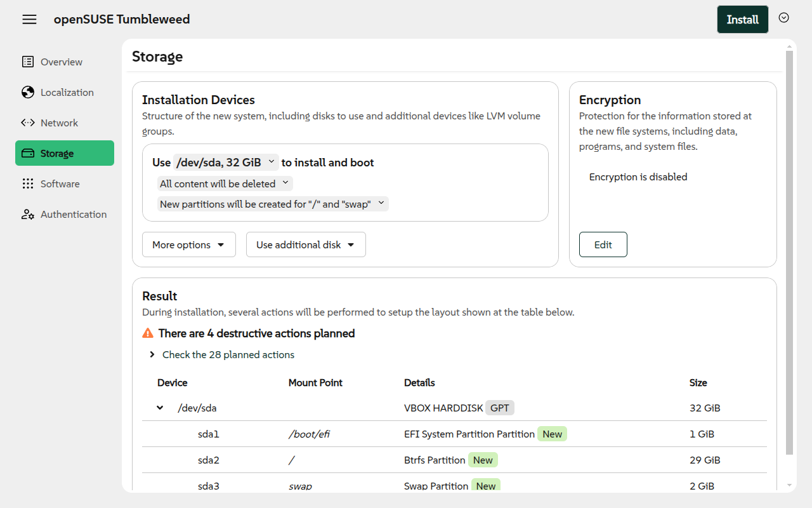Click the '/boot/efi' mount point

[309, 434]
